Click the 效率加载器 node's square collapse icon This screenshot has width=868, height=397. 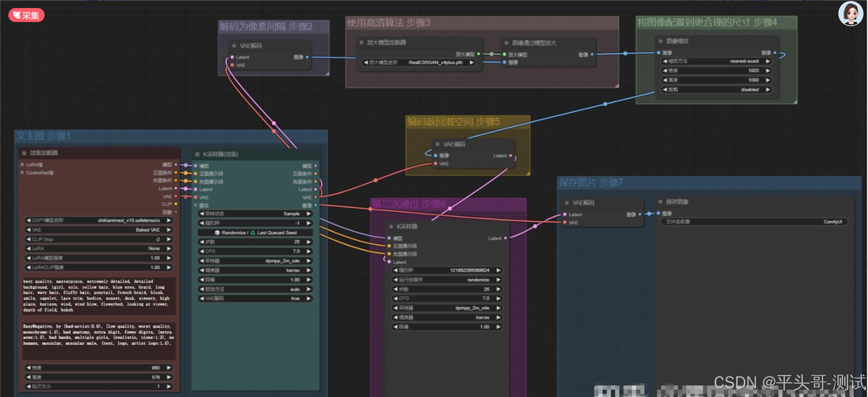24,153
